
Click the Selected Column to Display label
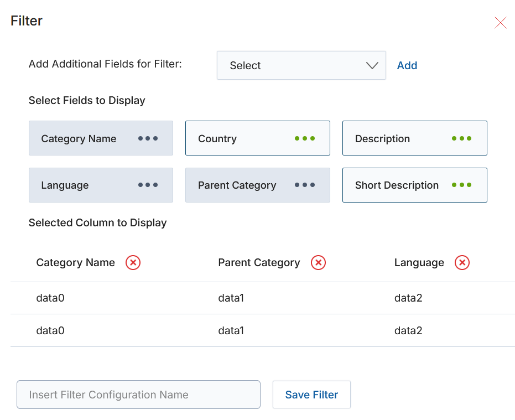[97, 223]
